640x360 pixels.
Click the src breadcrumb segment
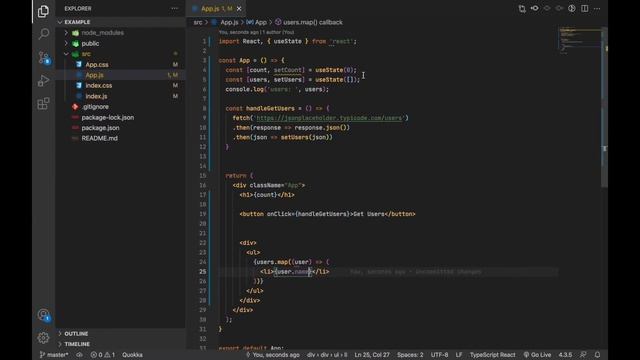tap(198, 22)
